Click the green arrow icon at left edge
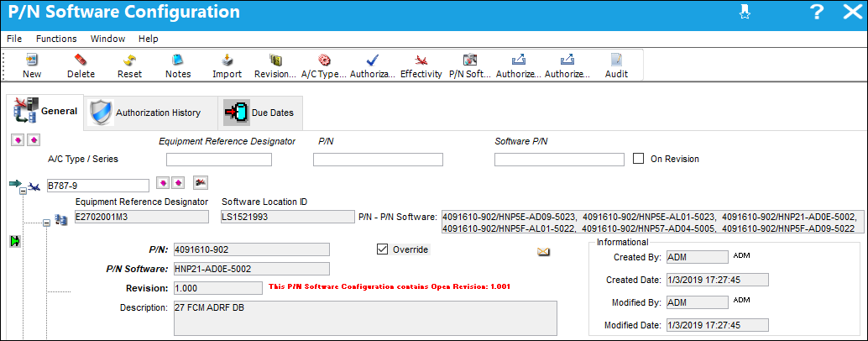Screen dimensions: 868x341 pos(14,241)
